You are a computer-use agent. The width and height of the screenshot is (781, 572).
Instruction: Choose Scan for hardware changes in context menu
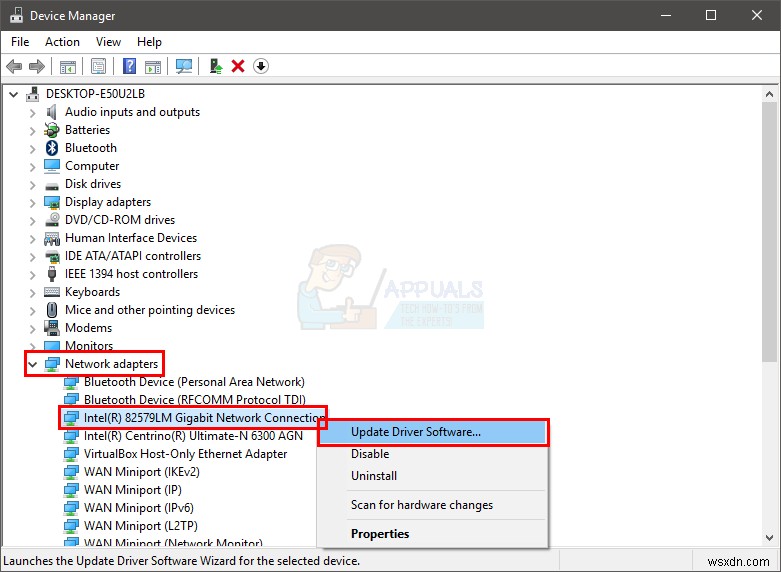click(x=433, y=505)
